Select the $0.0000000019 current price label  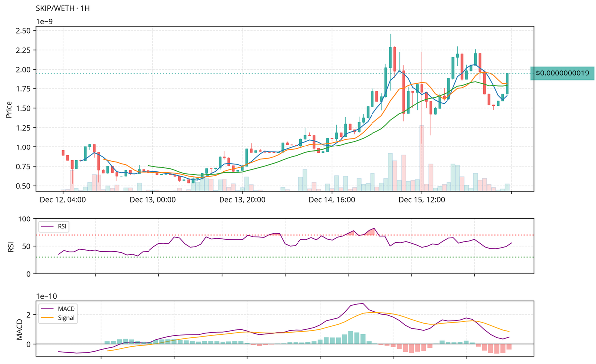click(x=562, y=73)
